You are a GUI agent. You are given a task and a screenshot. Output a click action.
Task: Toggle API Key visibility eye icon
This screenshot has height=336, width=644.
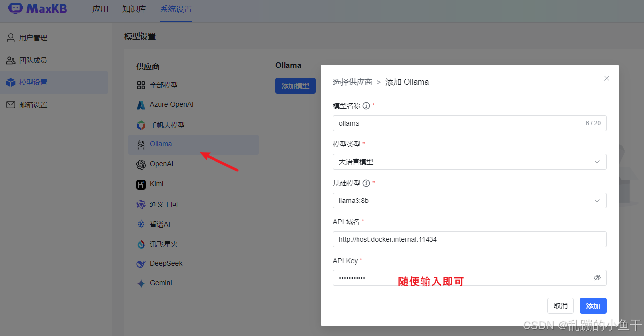click(x=597, y=278)
